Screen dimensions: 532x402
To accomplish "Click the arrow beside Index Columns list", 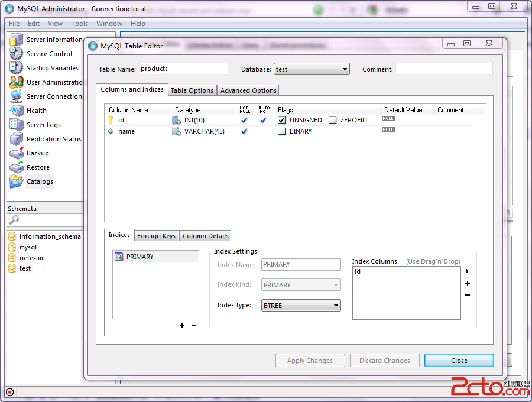I will coord(468,271).
